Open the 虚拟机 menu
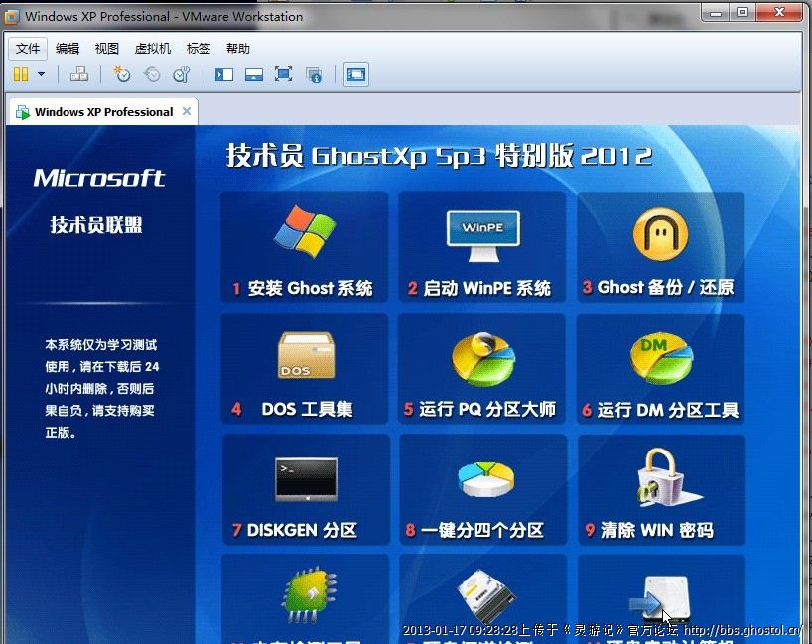812x644 pixels. point(152,48)
